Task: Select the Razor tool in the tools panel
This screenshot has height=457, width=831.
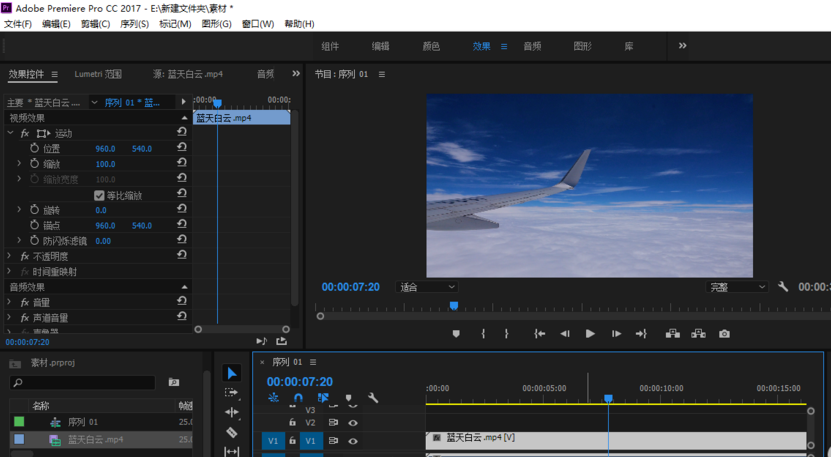Action: (232, 432)
